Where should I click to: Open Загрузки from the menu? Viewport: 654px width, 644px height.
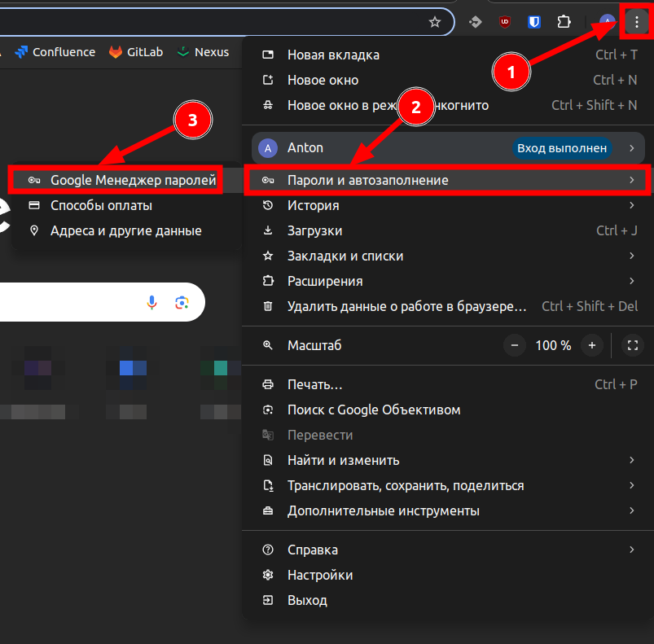(314, 230)
